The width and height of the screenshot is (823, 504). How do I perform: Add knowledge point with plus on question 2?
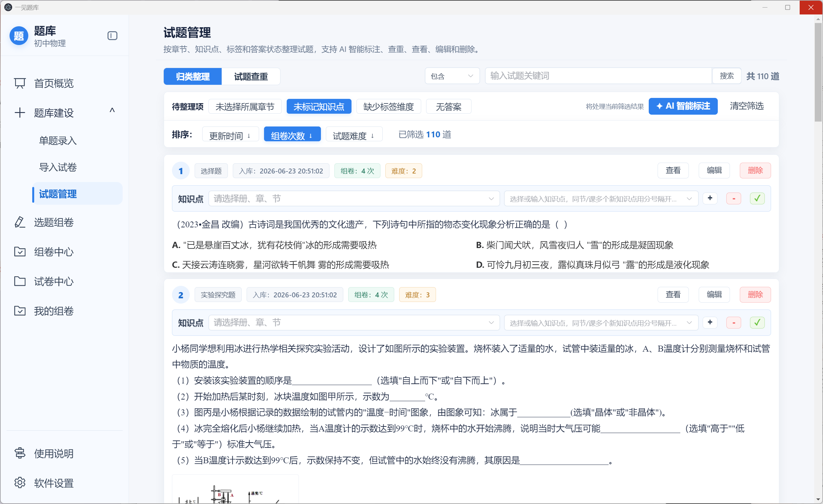point(710,322)
